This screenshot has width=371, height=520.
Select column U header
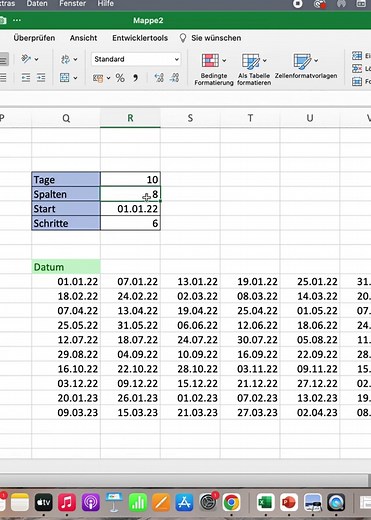click(x=310, y=118)
